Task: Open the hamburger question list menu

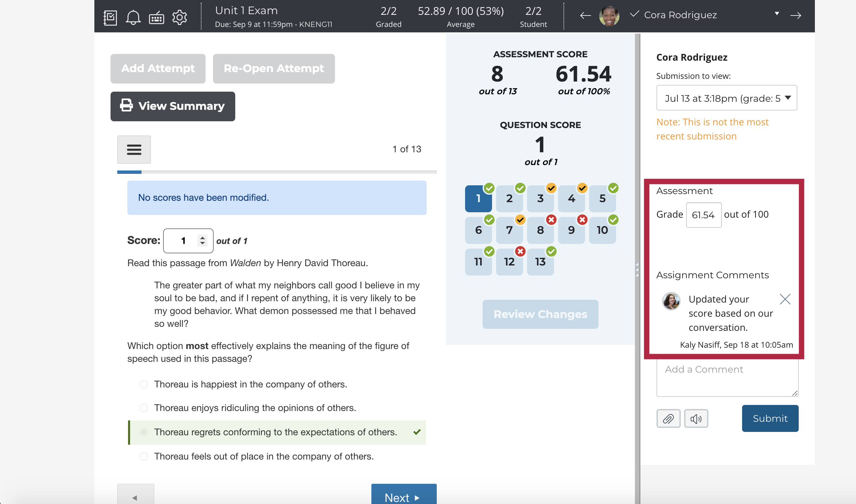Action: click(x=134, y=150)
